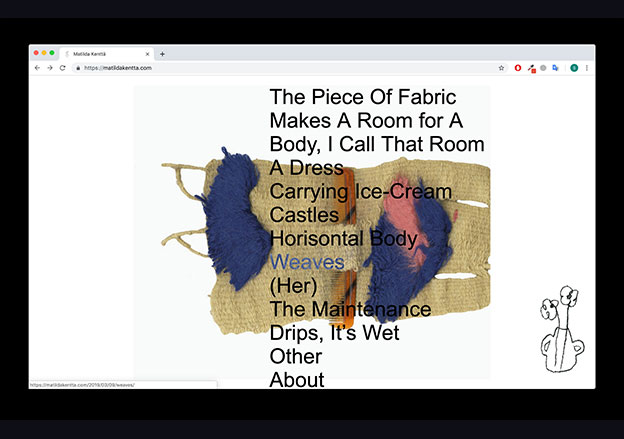Click the browser back arrow
This screenshot has height=439, width=624.
click(37, 68)
